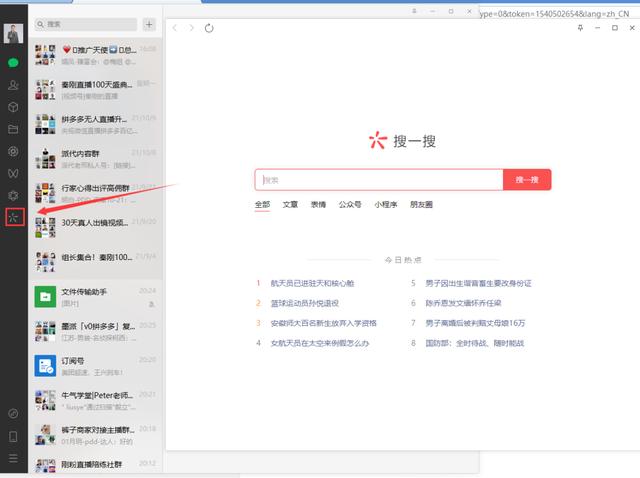Image resolution: width=640 pixels, height=478 pixels.
Task: Open the 牛气学堂[Peter老师 chat
Action: coord(96,400)
